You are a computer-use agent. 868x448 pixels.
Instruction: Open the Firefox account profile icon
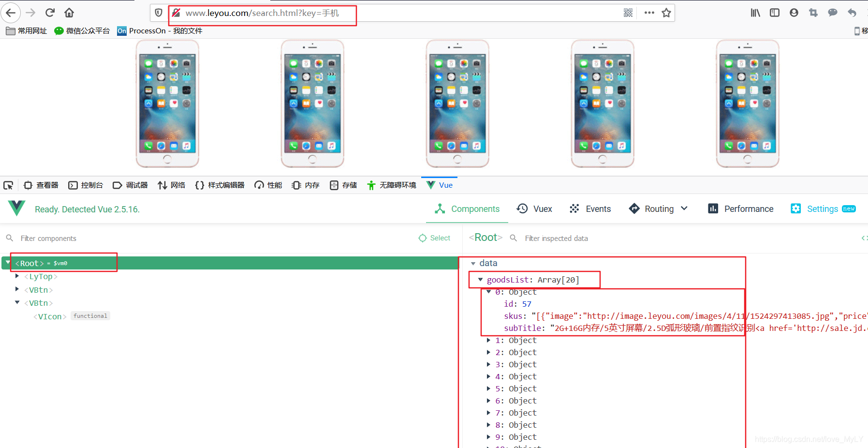point(794,13)
